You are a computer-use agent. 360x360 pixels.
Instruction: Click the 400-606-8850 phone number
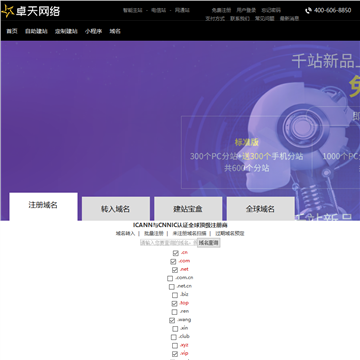332,10
